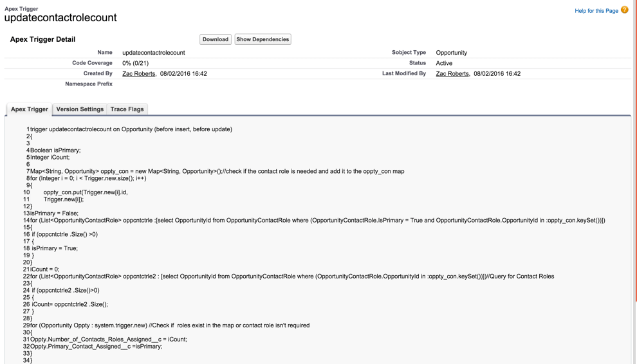Click code line 1 with trigger declaration
This screenshot has height=364, width=637.
(131, 129)
